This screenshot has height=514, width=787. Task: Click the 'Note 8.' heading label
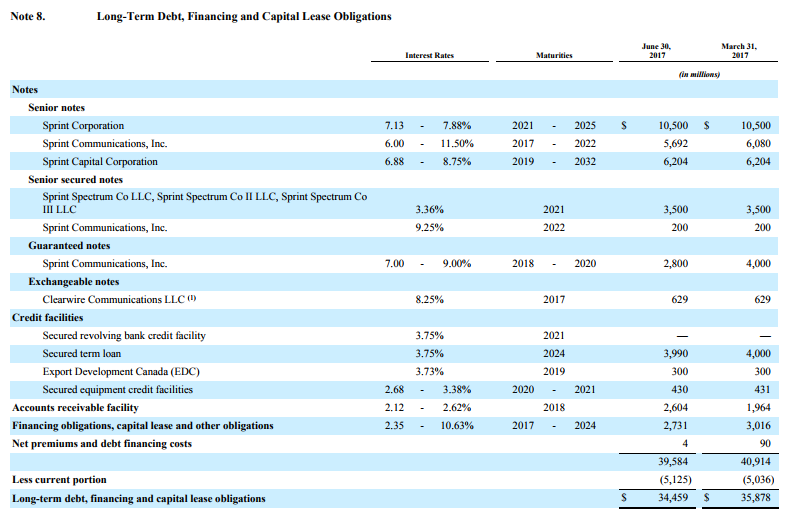point(28,16)
